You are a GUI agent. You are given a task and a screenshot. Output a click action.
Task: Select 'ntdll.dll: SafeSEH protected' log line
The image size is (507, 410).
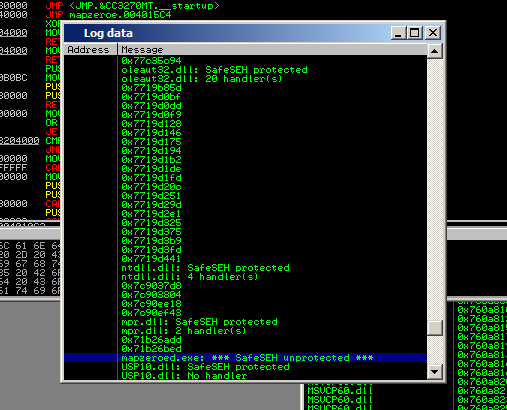[x=205, y=268]
